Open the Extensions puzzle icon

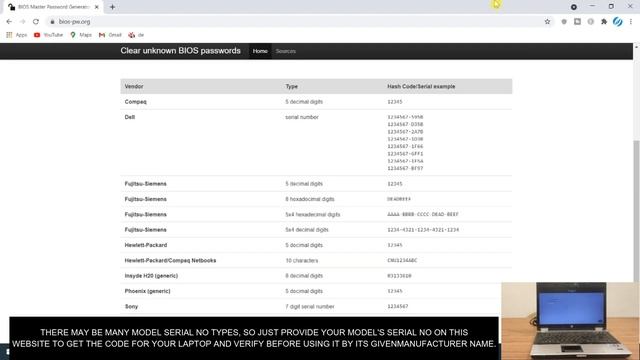click(x=604, y=22)
